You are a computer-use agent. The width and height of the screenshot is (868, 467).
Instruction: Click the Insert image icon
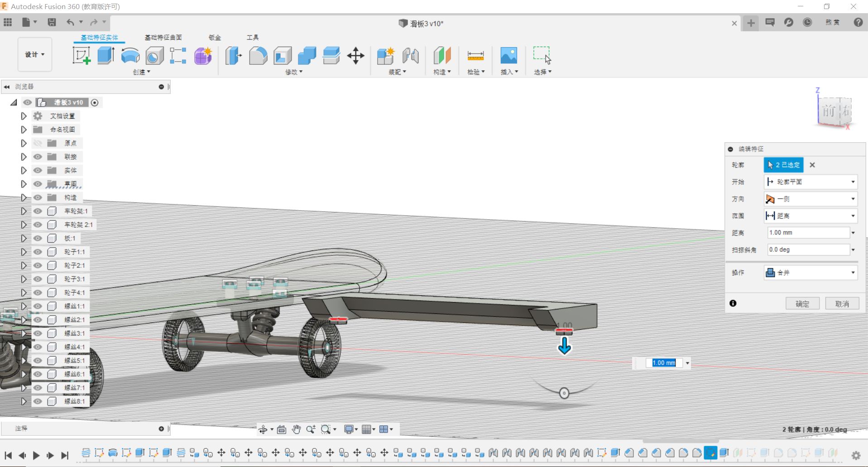coord(509,56)
